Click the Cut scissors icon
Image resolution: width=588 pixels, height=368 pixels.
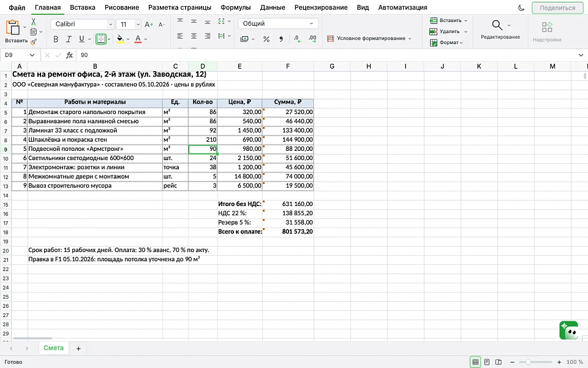pyautogui.click(x=33, y=22)
